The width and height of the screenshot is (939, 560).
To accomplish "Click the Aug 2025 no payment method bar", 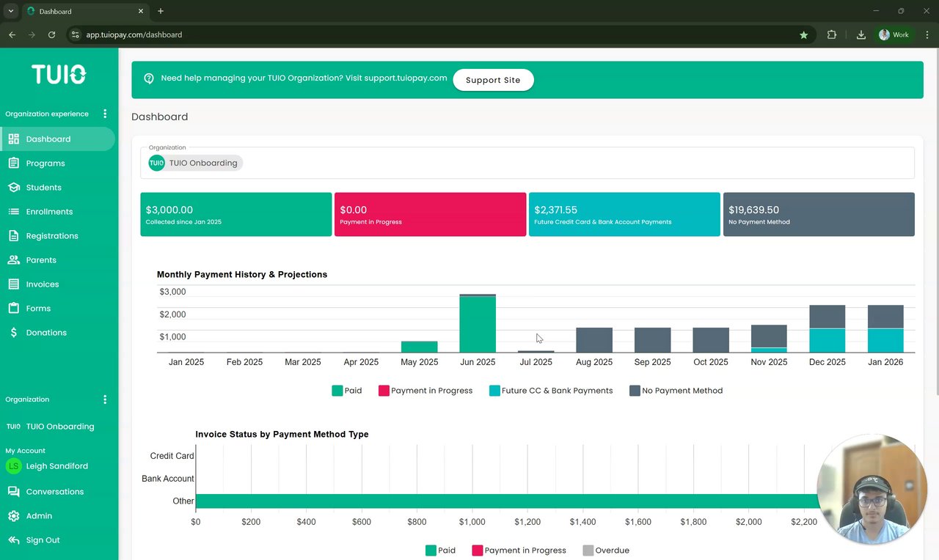I will 594,340.
